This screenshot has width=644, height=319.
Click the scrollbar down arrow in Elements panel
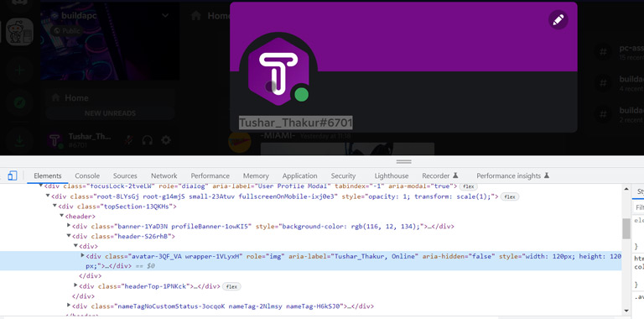pyautogui.click(x=626, y=311)
